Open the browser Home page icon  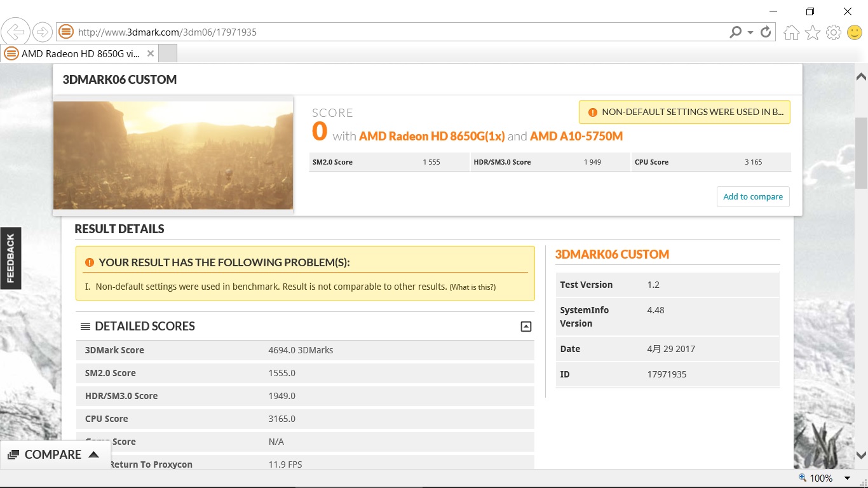tap(791, 32)
